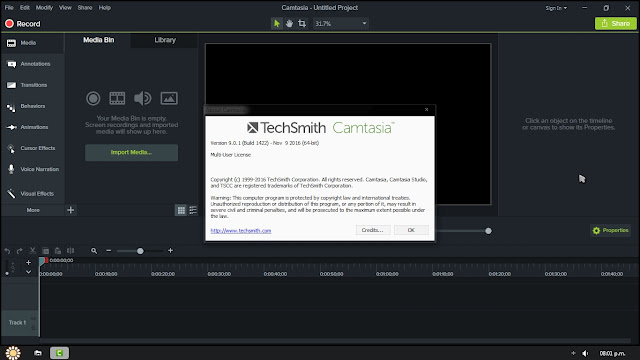Close the About Camtasia dialog
This screenshot has width=640, height=360.
427,109
